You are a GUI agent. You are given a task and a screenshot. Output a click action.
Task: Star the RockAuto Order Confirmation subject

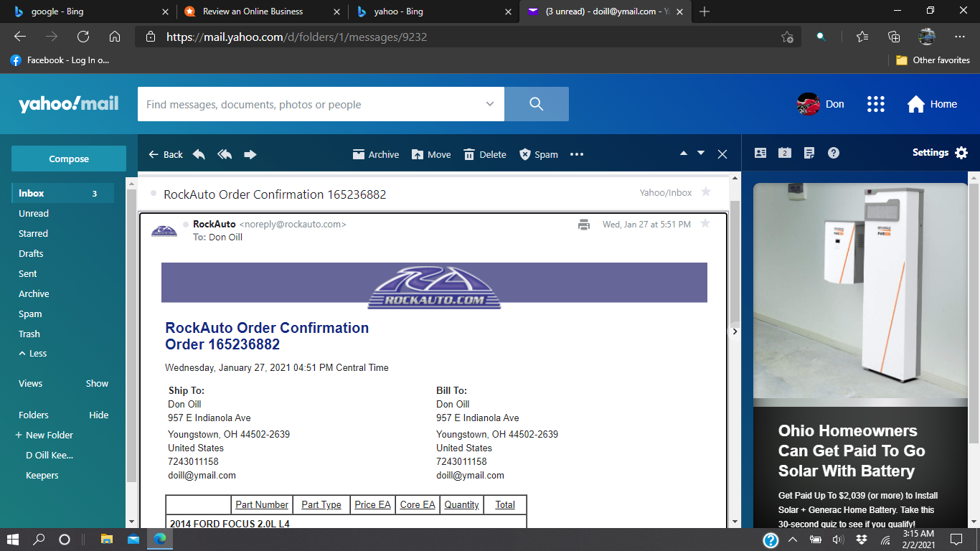(706, 192)
